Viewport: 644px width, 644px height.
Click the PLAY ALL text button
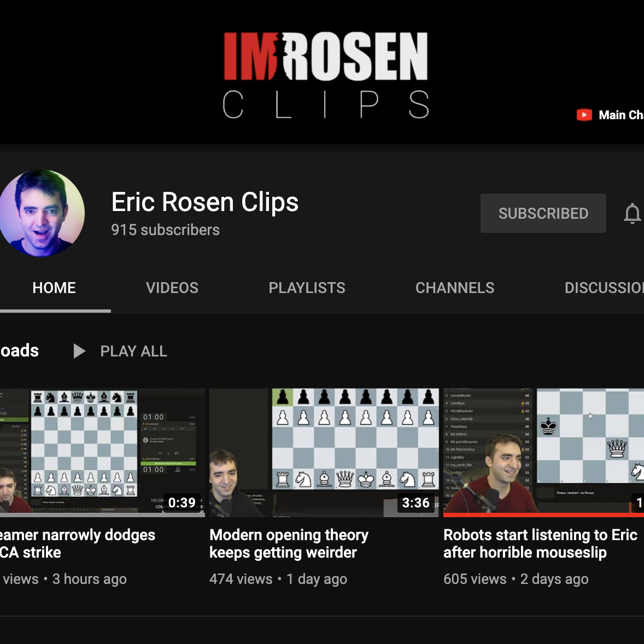pyautogui.click(x=133, y=351)
